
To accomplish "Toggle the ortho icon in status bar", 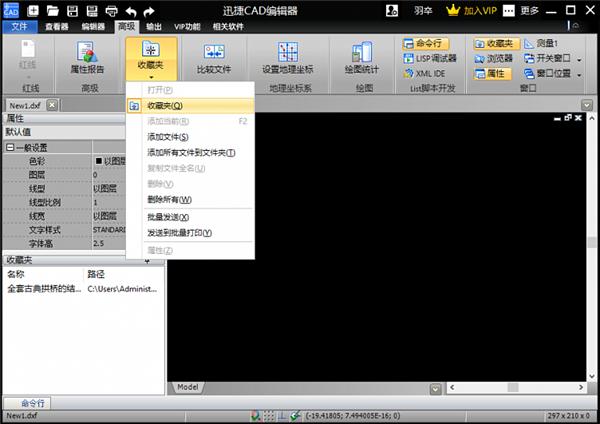I will point(282,416).
